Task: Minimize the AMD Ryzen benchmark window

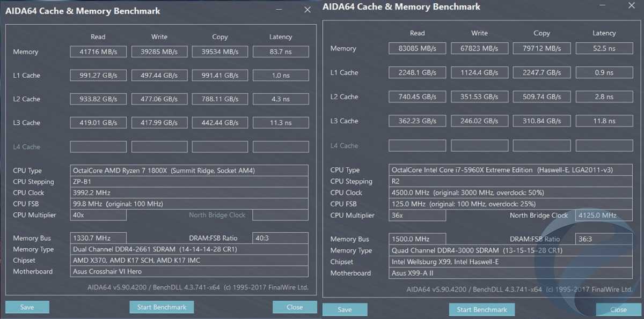Action: click(280, 10)
